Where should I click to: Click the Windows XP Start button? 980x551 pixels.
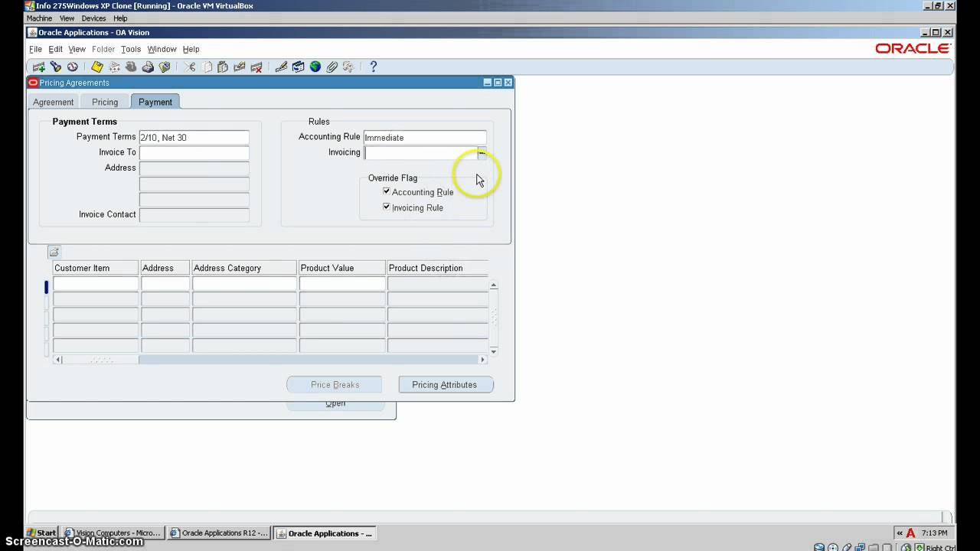click(42, 533)
